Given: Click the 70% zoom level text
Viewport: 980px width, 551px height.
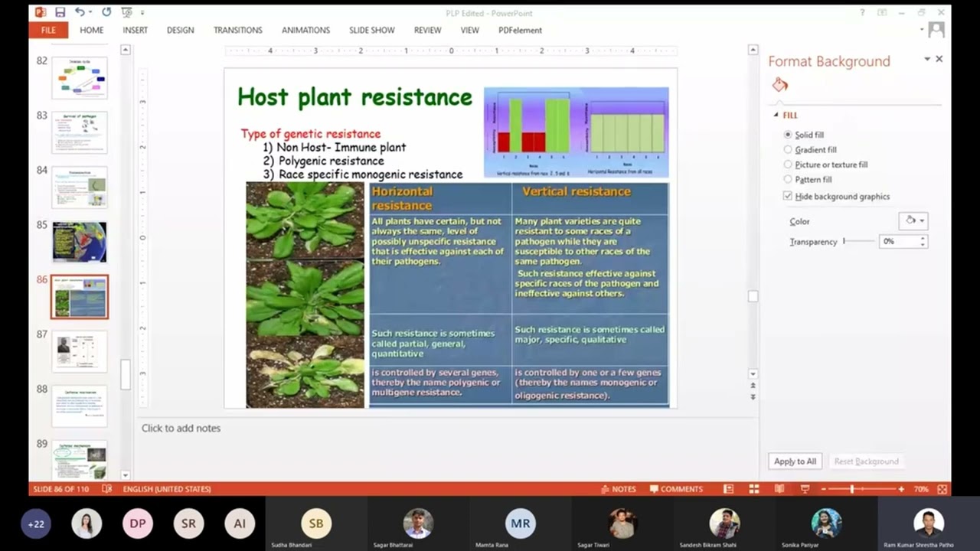Looking at the screenshot, I should 921,489.
